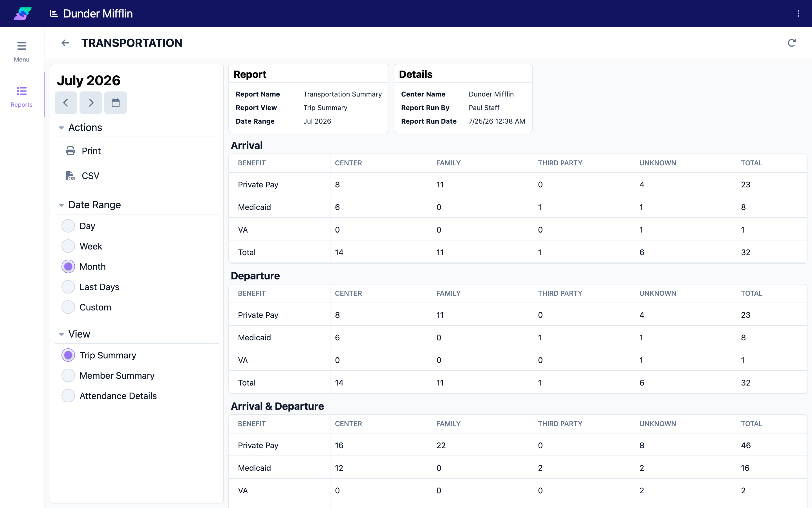The width and height of the screenshot is (812, 508).
Task: Go to the next month
Action: coord(91,103)
